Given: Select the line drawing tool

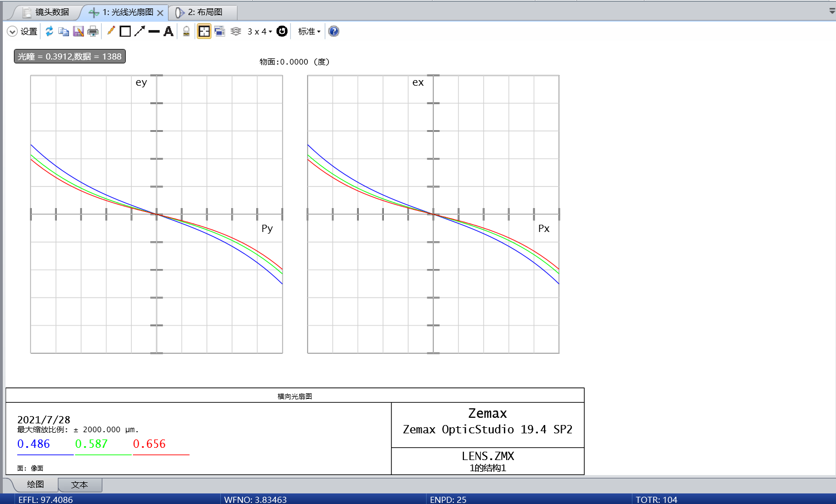Looking at the screenshot, I should [154, 32].
